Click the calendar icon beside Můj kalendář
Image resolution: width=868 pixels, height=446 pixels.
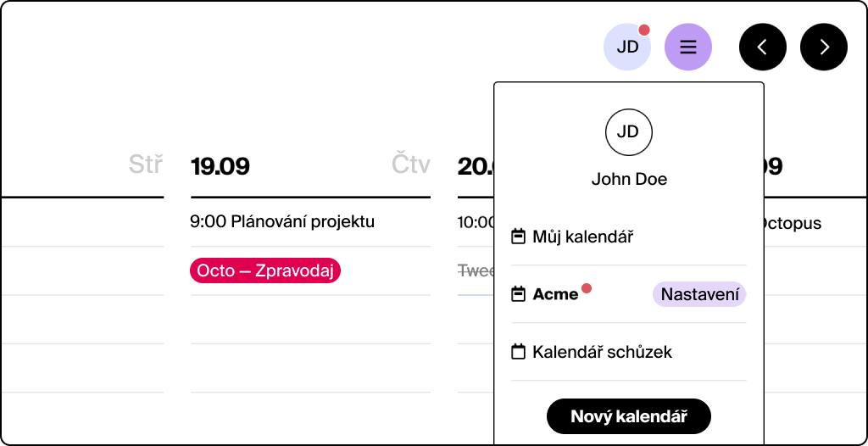pos(519,237)
